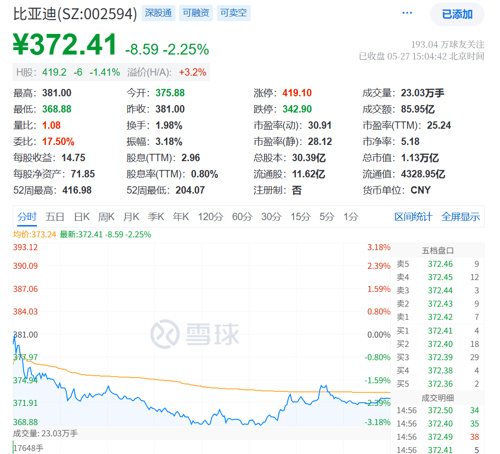The height and width of the screenshot is (454, 500).
Task: Select the 120分 interval tab
Action: [210, 217]
